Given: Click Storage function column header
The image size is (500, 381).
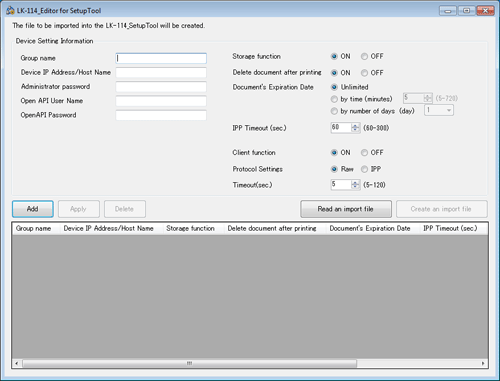Looking at the screenshot, I should coord(193,229).
